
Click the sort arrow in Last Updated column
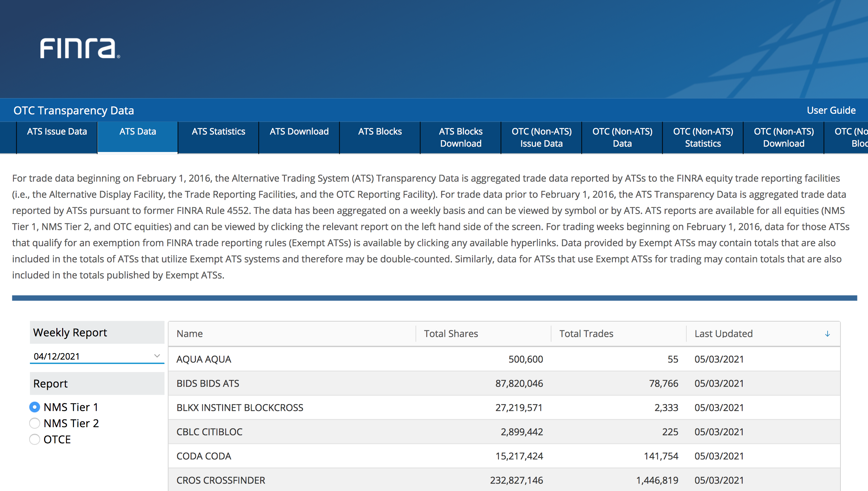pyautogui.click(x=828, y=334)
